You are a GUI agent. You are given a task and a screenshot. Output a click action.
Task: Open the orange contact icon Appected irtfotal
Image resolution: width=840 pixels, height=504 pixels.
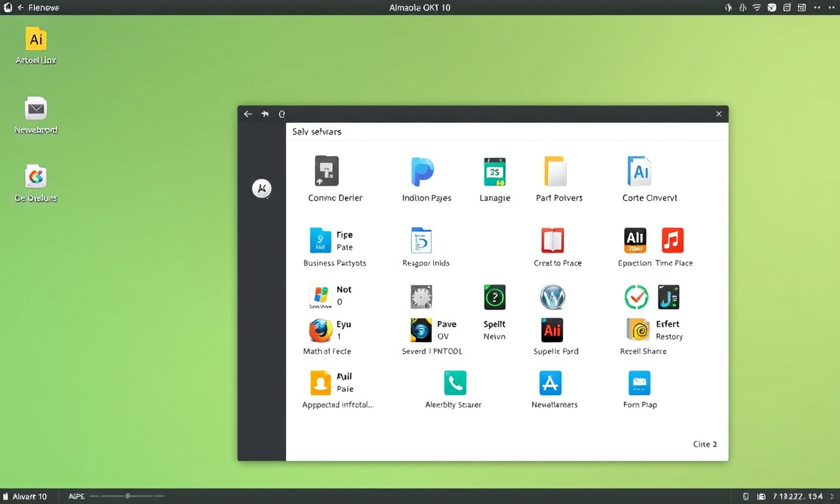[321, 383]
